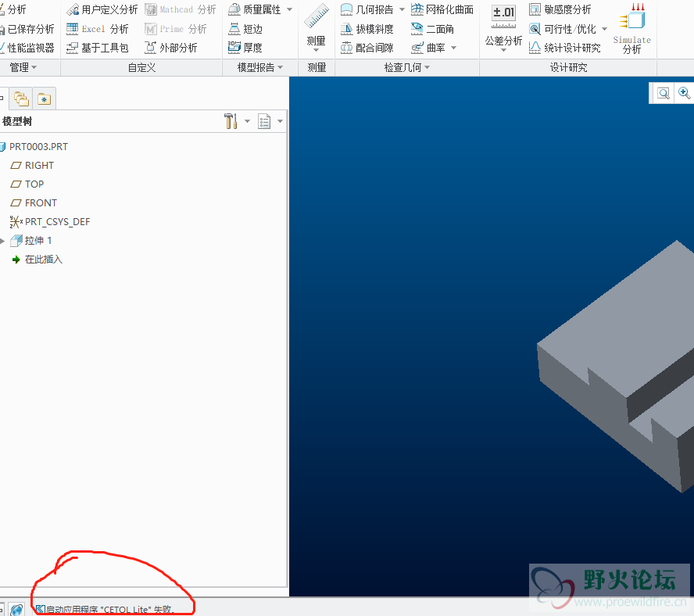
Task: Expand the 曲率 dropdown arrow
Action: 453,48
